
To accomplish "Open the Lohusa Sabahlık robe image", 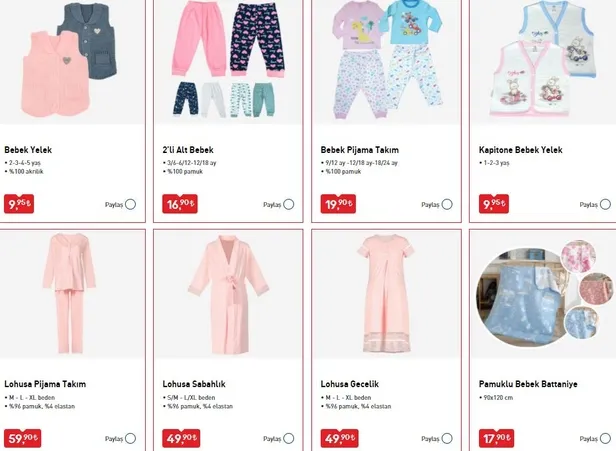I will [228, 295].
